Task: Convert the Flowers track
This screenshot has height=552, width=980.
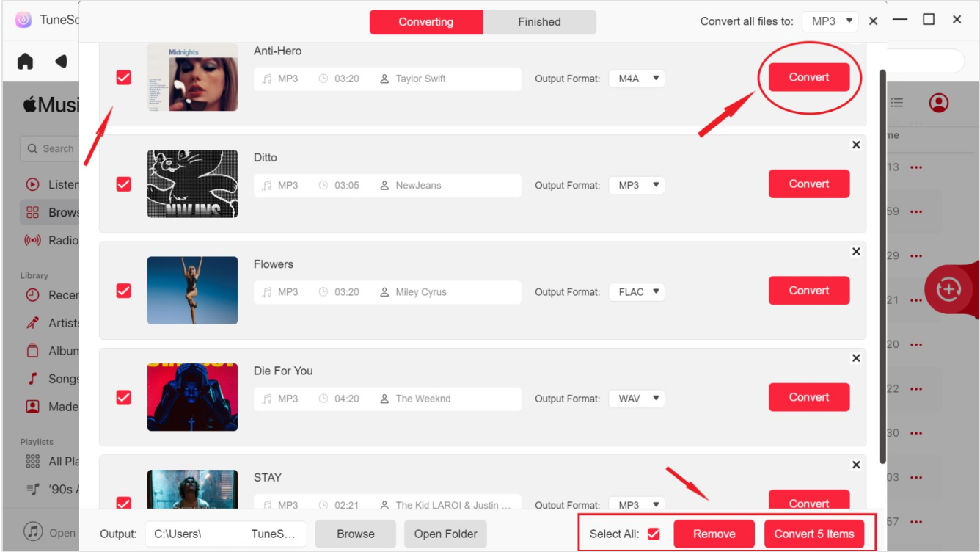Action: click(x=809, y=291)
